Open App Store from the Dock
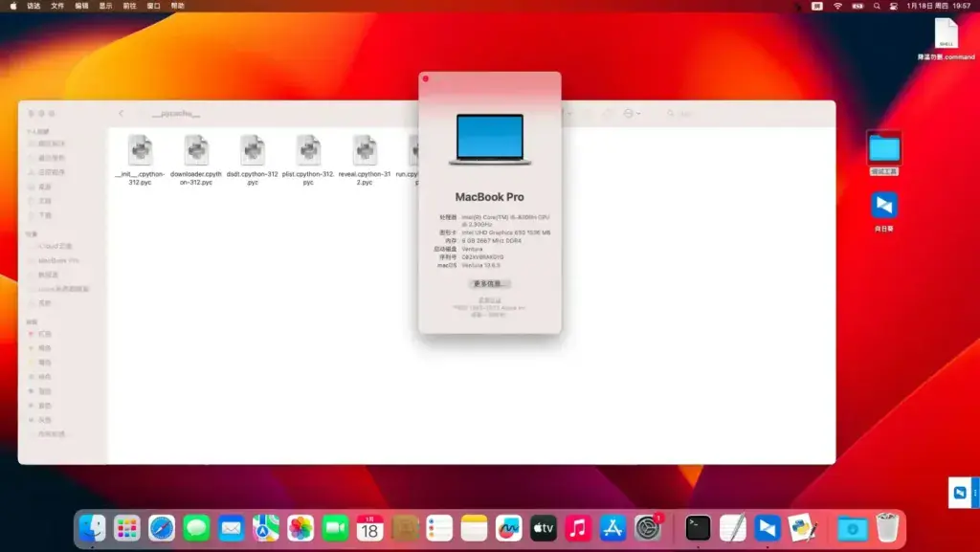Image resolution: width=980 pixels, height=552 pixels. pyautogui.click(x=612, y=529)
